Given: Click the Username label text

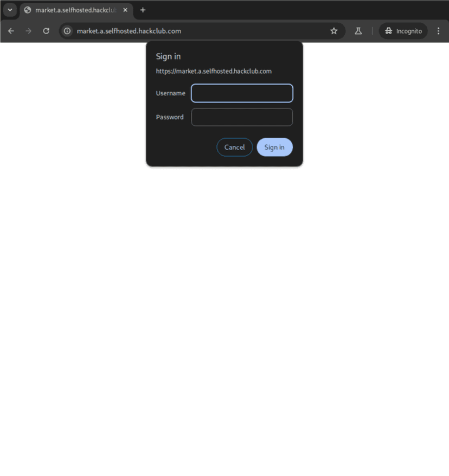Looking at the screenshot, I should coord(170,93).
